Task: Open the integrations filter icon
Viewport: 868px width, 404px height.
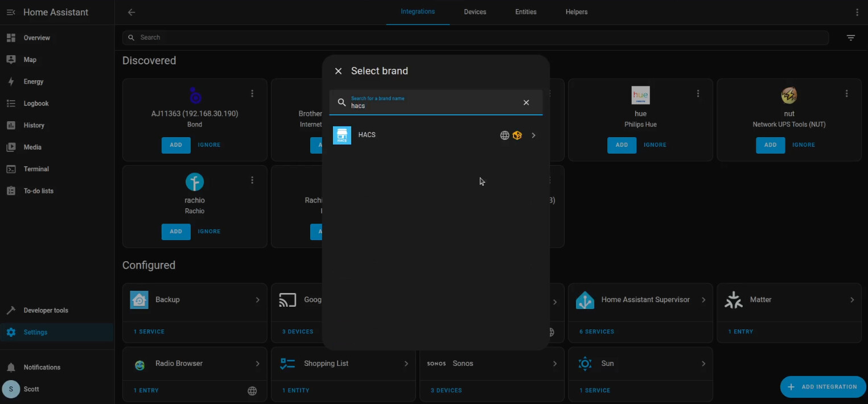Action: point(850,38)
